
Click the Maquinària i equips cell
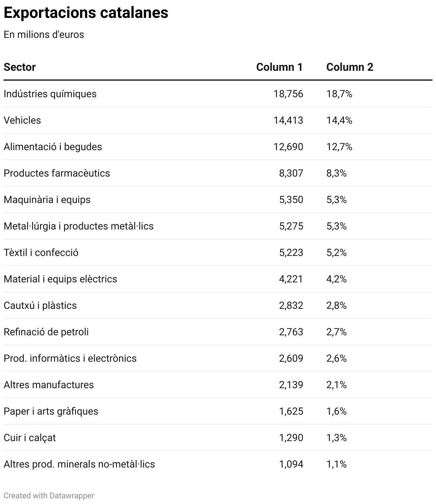click(47, 200)
